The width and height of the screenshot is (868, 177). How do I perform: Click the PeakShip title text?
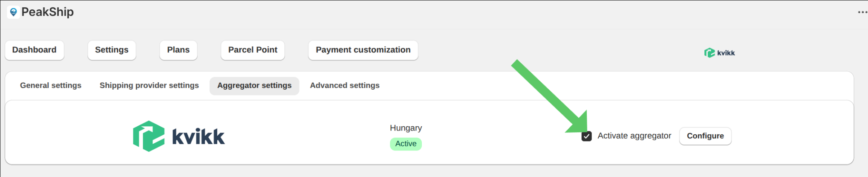tap(47, 12)
